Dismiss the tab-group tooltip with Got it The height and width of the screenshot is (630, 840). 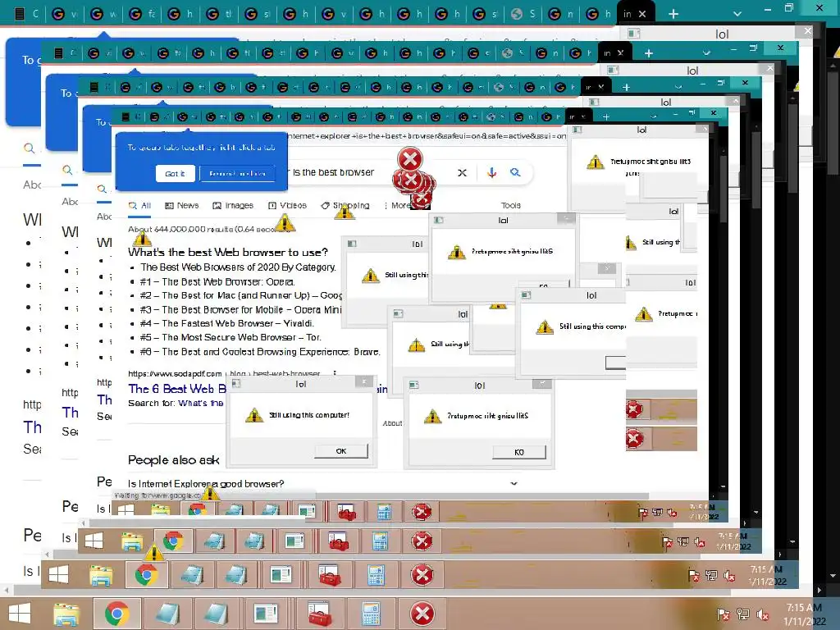(x=176, y=174)
